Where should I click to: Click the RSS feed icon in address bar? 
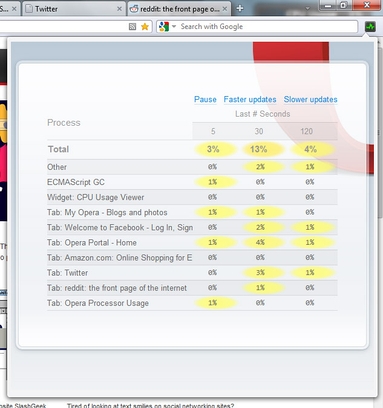(132, 27)
